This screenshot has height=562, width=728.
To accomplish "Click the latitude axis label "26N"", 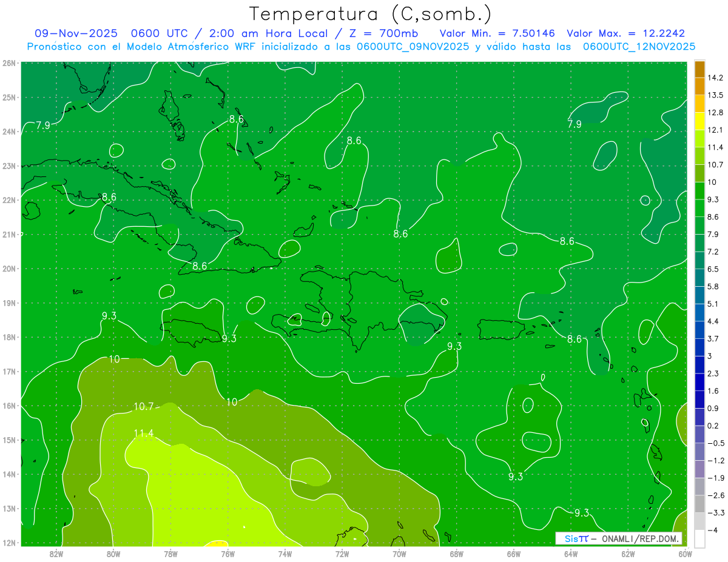I will pyautogui.click(x=9, y=63).
